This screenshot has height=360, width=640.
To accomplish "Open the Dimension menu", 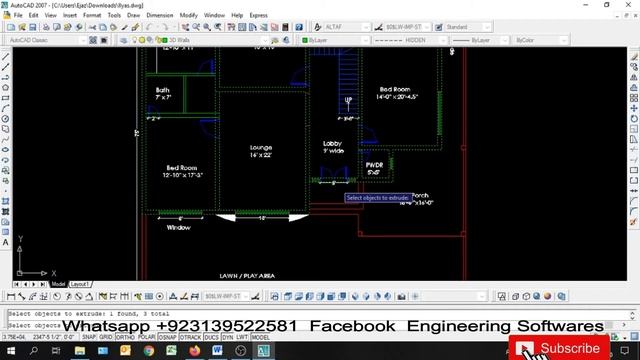I will click(160, 15).
